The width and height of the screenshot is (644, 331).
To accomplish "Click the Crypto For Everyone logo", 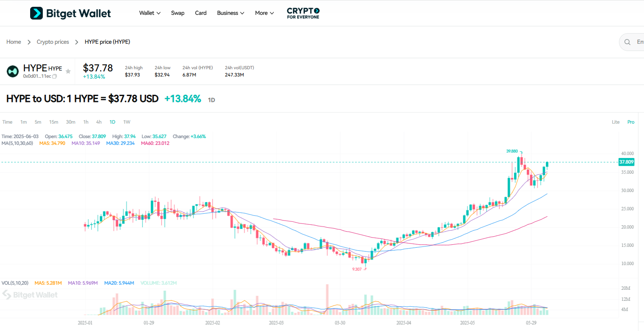I will point(303,13).
